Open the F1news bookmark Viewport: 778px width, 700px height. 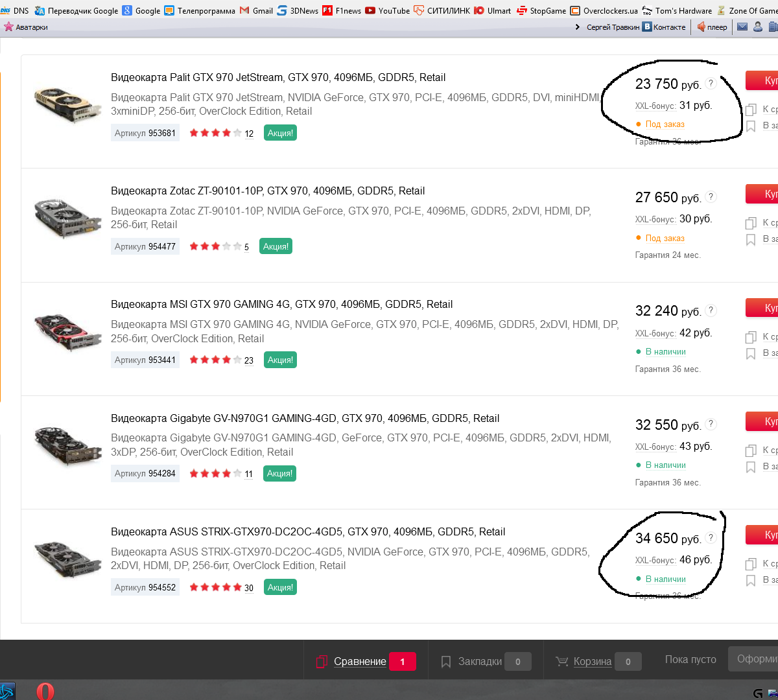tap(342, 10)
